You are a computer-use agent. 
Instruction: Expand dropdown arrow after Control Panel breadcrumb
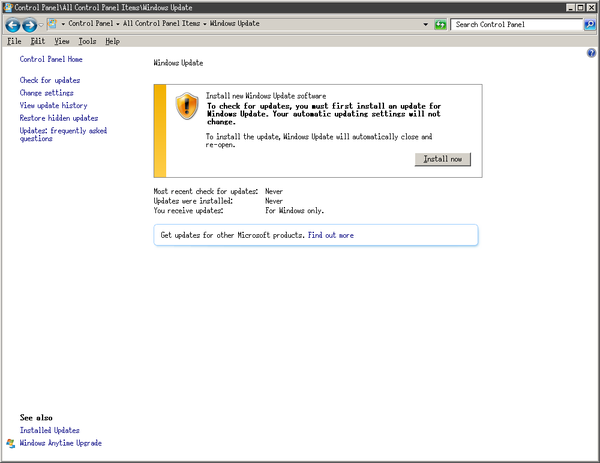tap(118, 24)
